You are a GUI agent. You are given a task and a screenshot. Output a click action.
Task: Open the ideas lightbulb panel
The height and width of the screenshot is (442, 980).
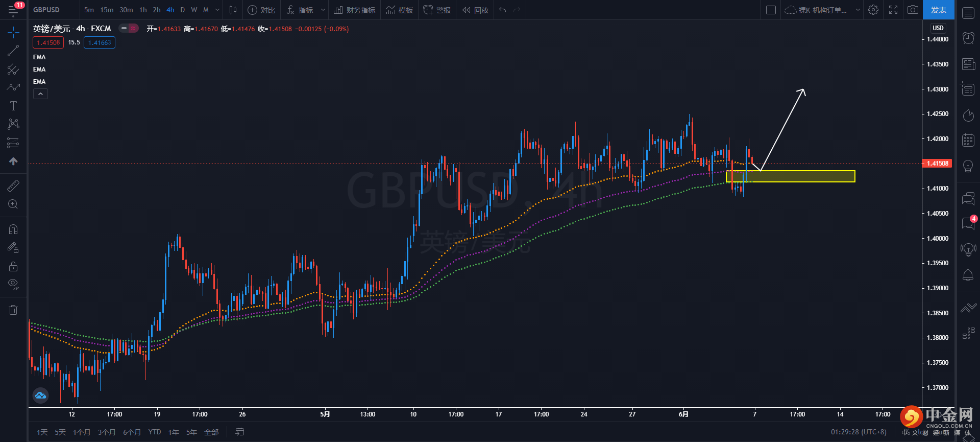[968, 166]
